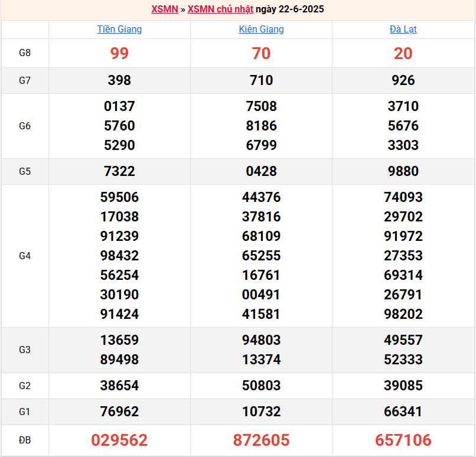Select G3 number 94803
The image size is (476, 457).
click(x=261, y=340)
